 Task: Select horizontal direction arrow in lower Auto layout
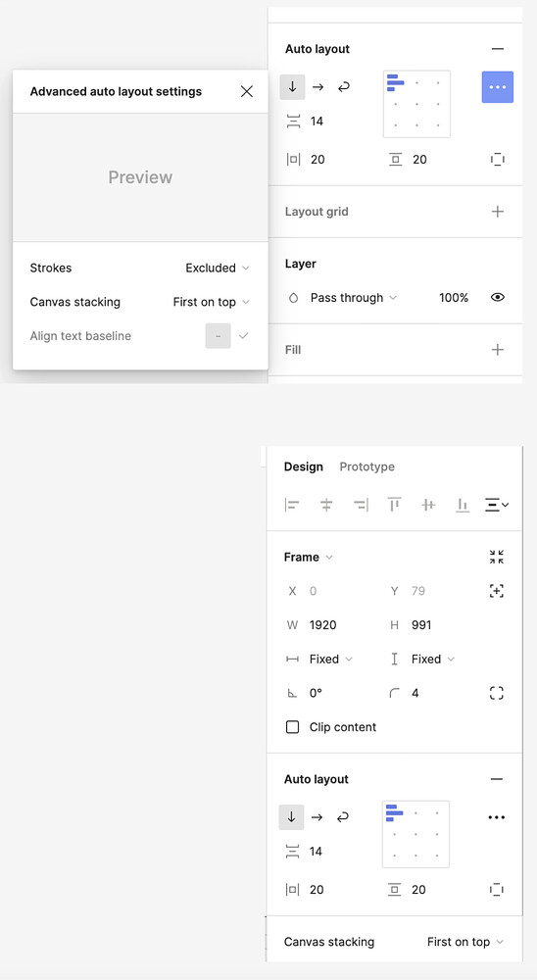click(x=317, y=817)
